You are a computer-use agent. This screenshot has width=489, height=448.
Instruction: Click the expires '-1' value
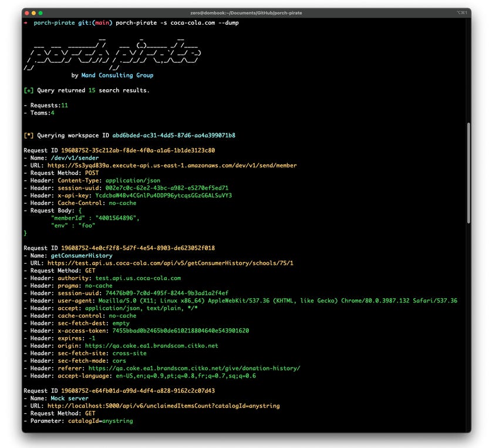[92, 338]
